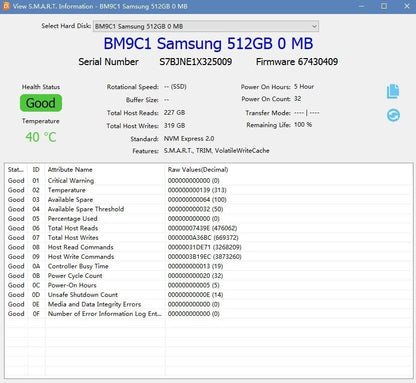Select the Number of Error Information Log row
The image size is (416, 383).
[209, 314]
